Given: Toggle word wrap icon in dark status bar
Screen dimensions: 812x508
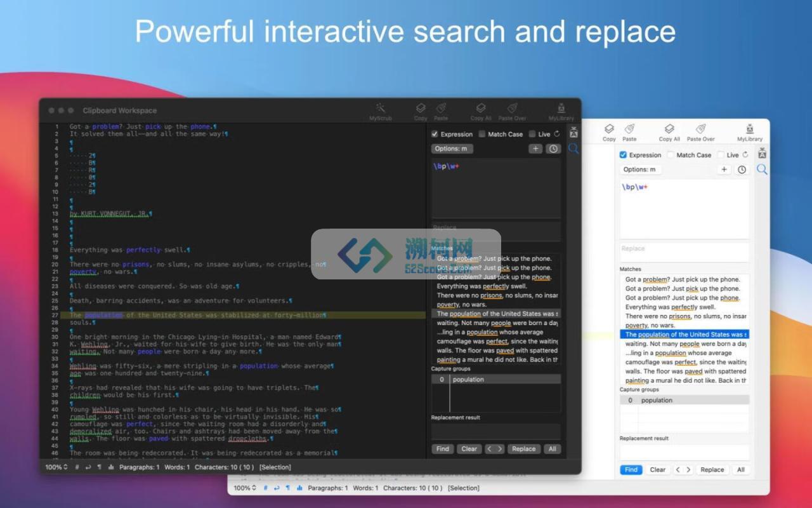Looking at the screenshot, I should tap(88, 467).
